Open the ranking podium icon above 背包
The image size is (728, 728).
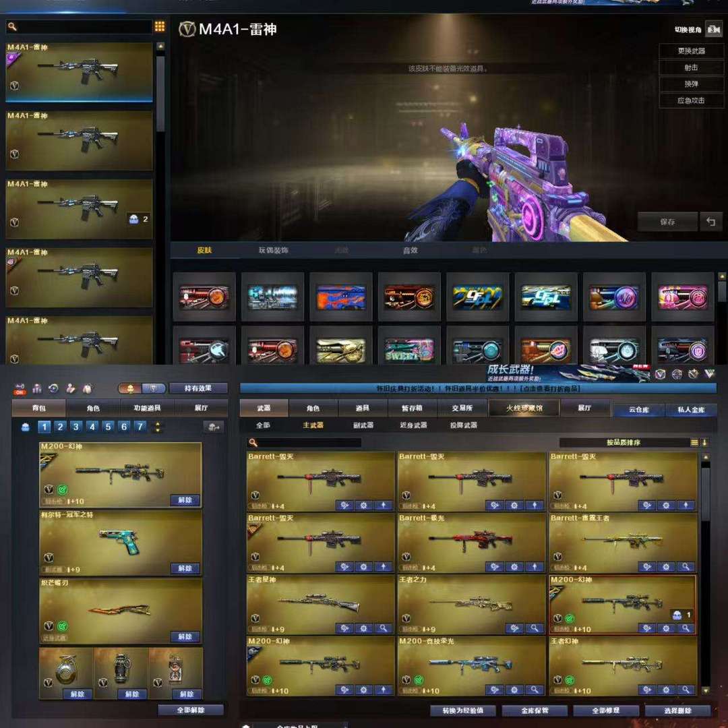click(x=37, y=388)
